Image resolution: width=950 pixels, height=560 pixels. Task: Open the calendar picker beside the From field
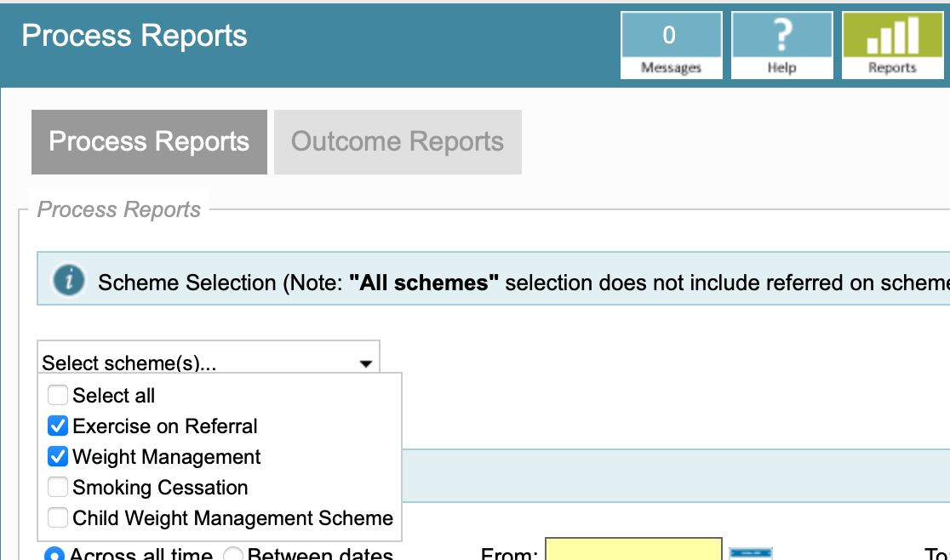click(x=750, y=553)
